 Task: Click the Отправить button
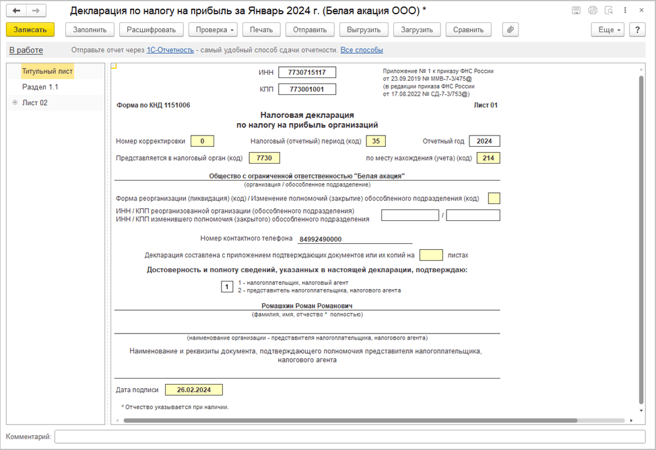click(310, 30)
